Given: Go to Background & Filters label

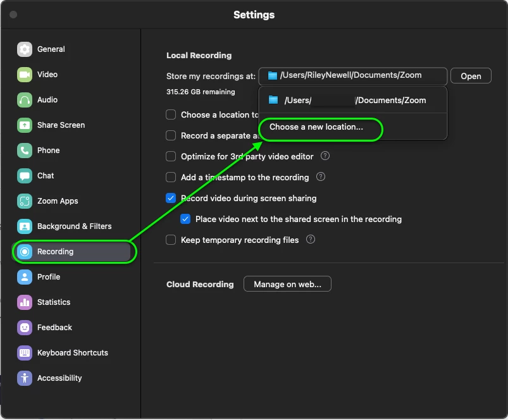Looking at the screenshot, I should coord(74,226).
